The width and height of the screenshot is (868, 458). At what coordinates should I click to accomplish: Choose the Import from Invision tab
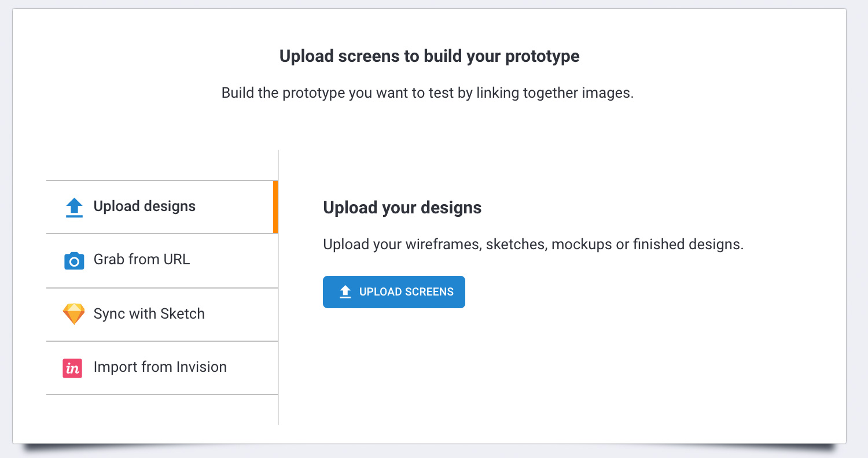162,368
